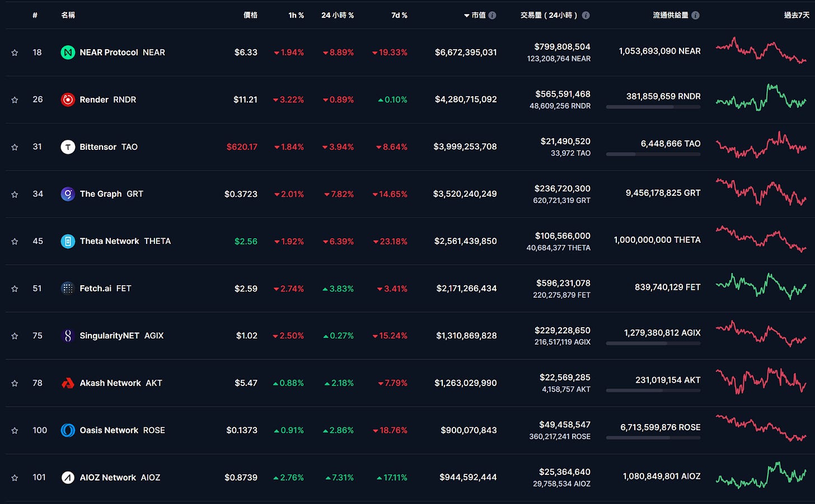Open The Graph GRT coin page
The width and height of the screenshot is (815, 504).
point(111,194)
